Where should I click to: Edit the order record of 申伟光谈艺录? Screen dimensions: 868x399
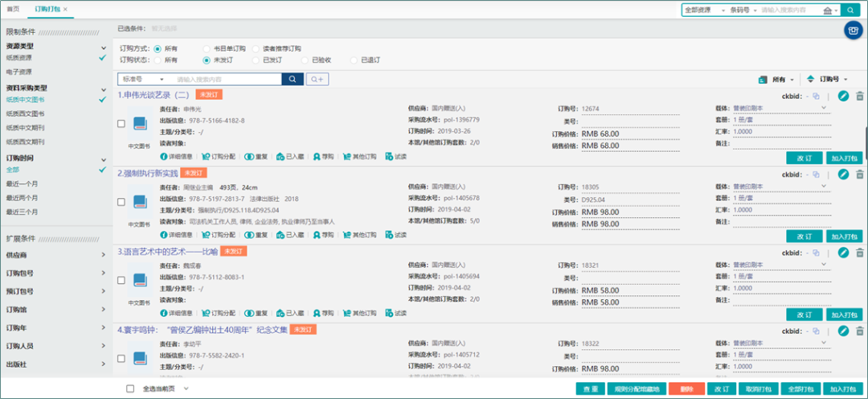(843, 96)
